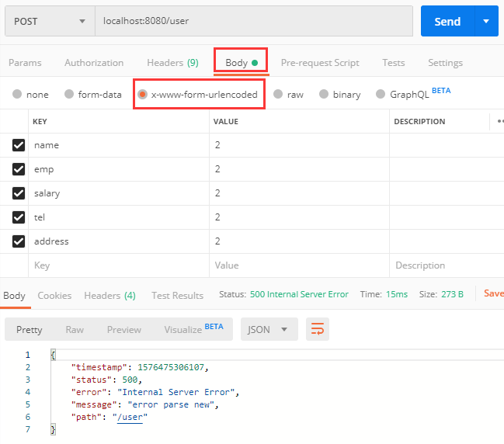This screenshot has height=444, width=504.
Task: Open the Authorization tab
Action: [94, 63]
